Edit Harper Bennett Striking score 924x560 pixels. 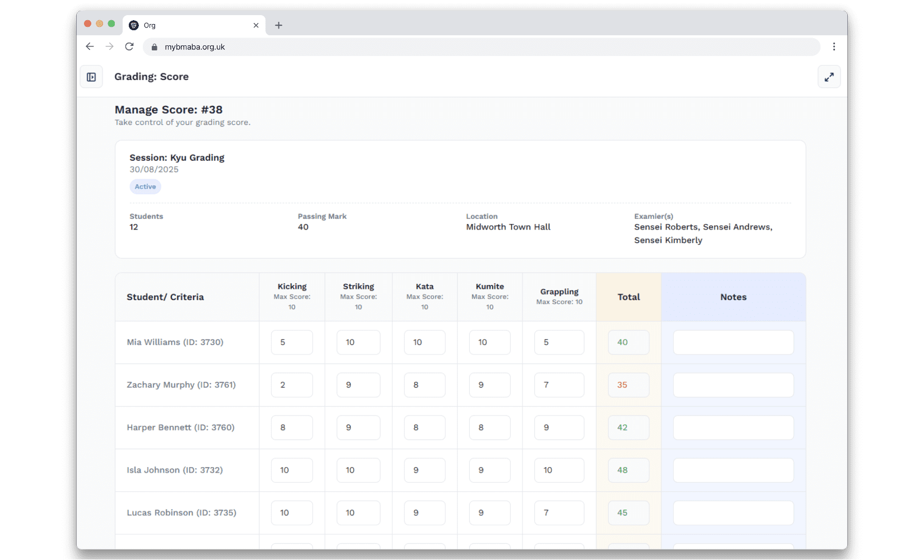point(358,427)
